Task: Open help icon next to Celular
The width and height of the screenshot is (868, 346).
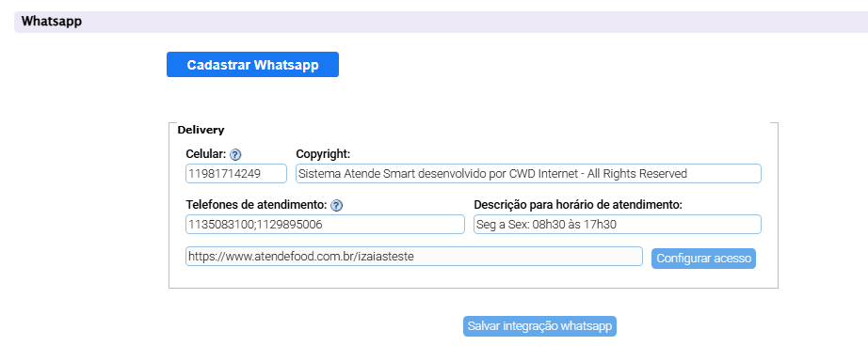Action: [x=235, y=154]
